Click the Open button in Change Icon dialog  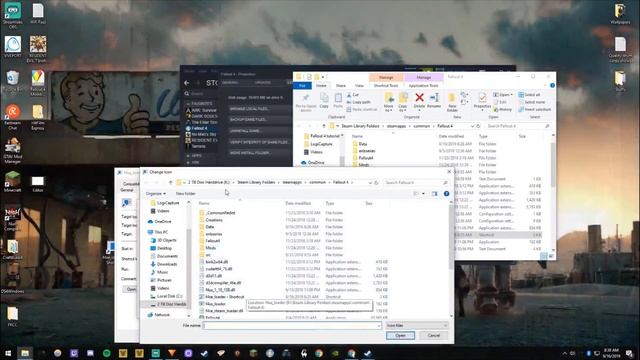coord(400,336)
